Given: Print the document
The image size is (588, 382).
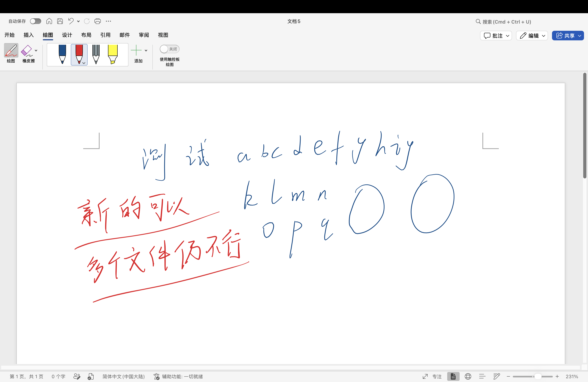Looking at the screenshot, I should coord(98,21).
